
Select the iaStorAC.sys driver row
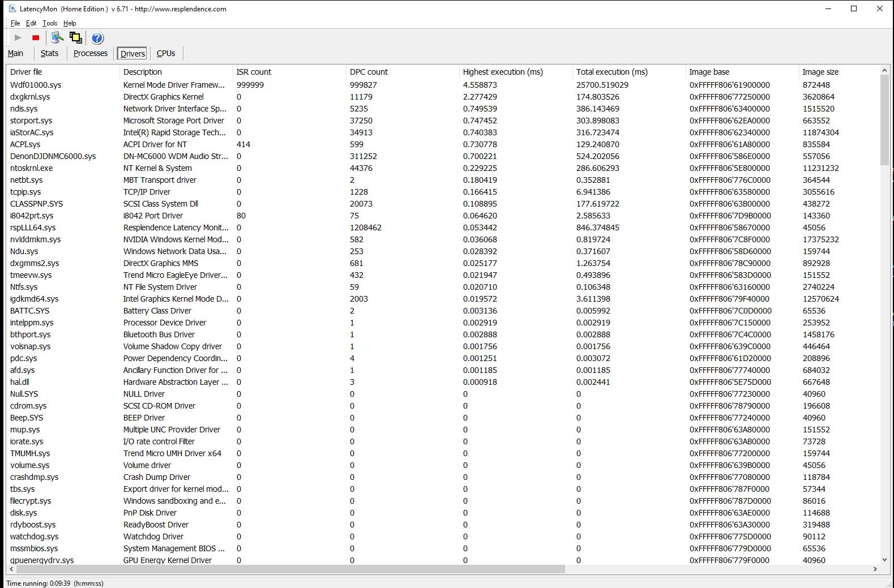[443, 132]
